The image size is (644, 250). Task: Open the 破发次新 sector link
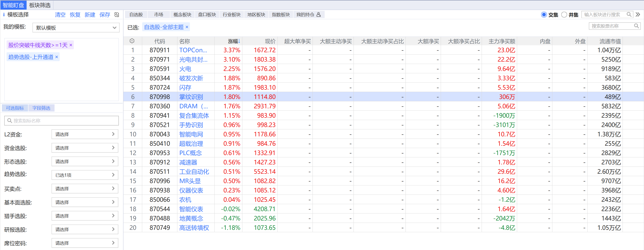coord(191,78)
